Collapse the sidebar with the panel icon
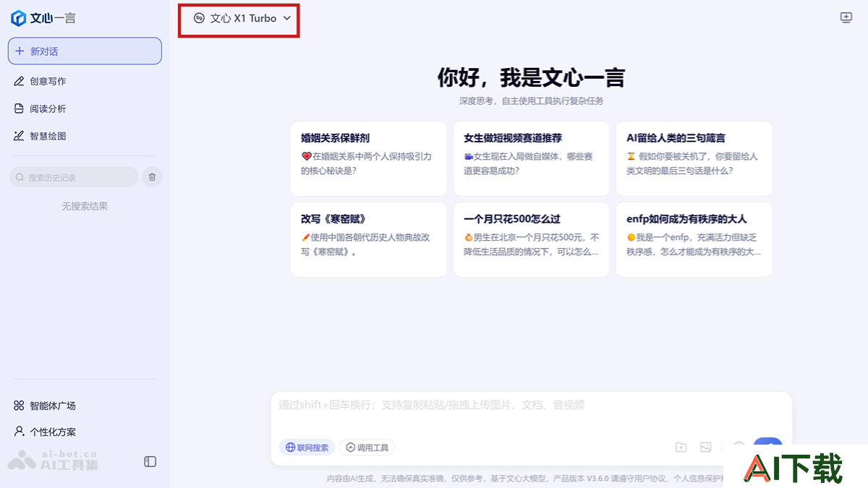 [x=150, y=461]
